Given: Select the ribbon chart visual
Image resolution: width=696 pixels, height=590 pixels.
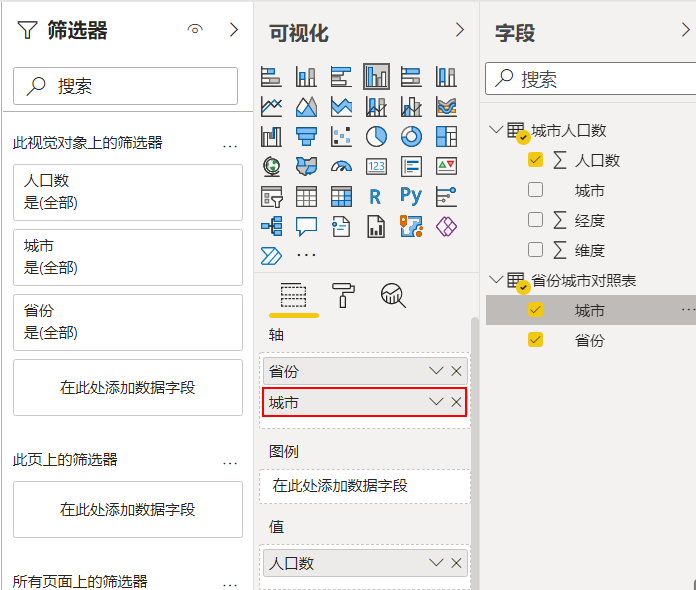Looking at the screenshot, I should (446, 107).
